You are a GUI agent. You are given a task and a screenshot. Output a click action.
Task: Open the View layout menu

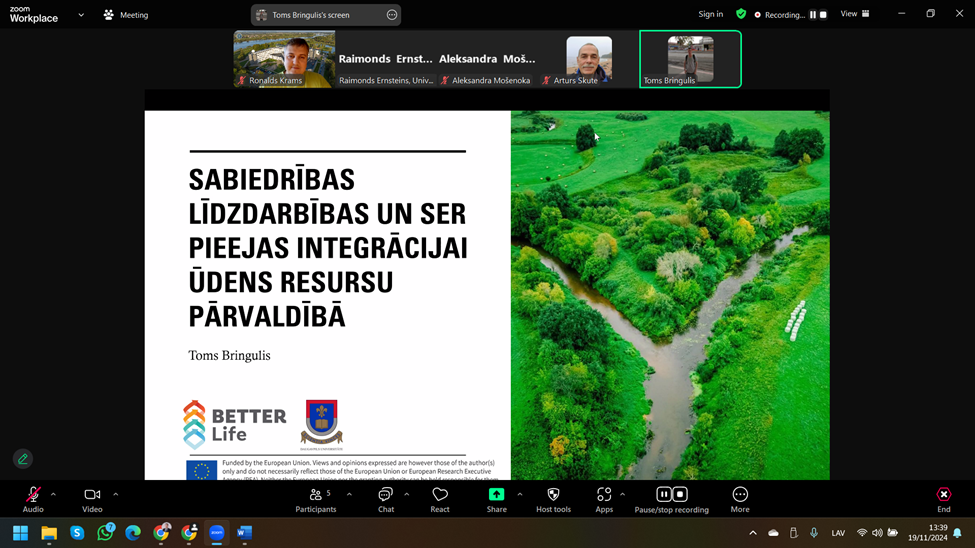pyautogui.click(x=855, y=14)
